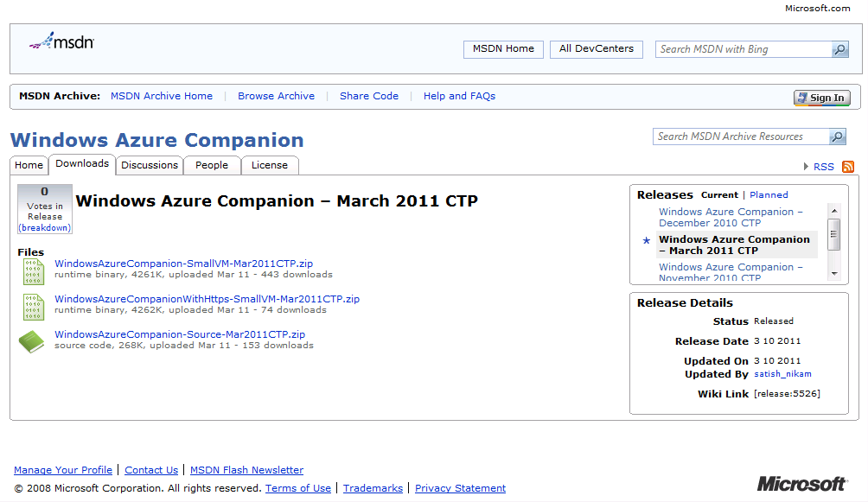Select the Downloads tab
868x502 pixels.
coord(82,164)
